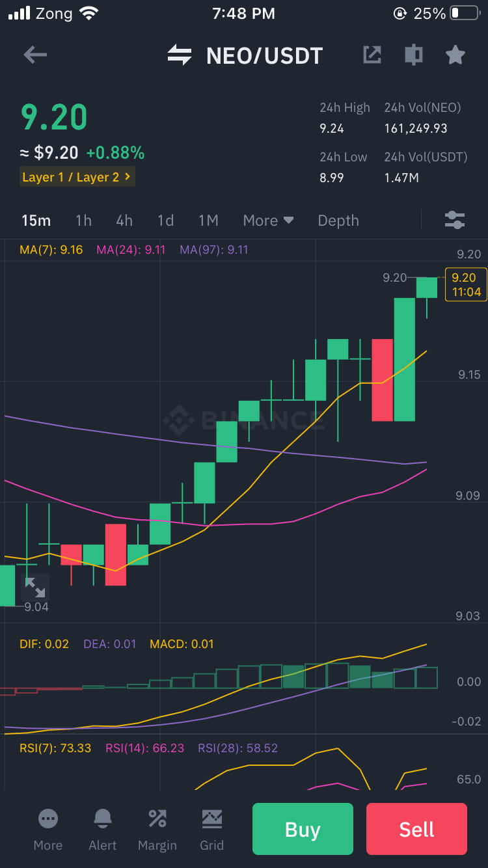
Task: Expand the chart with diagonal arrows icon
Action: click(x=36, y=588)
